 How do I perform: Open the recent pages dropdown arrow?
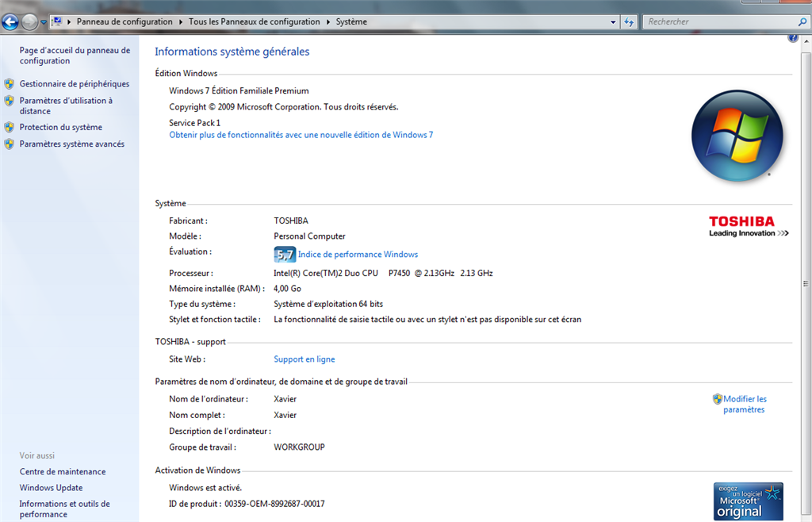coord(44,22)
